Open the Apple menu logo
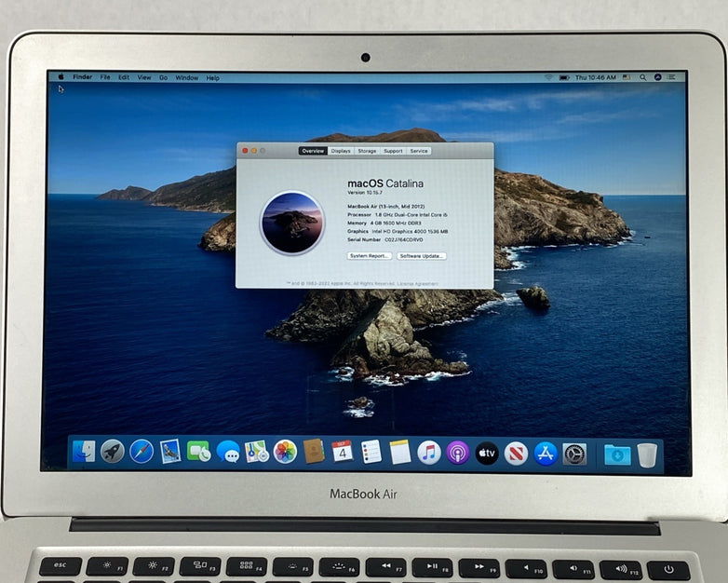 pos(61,76)
